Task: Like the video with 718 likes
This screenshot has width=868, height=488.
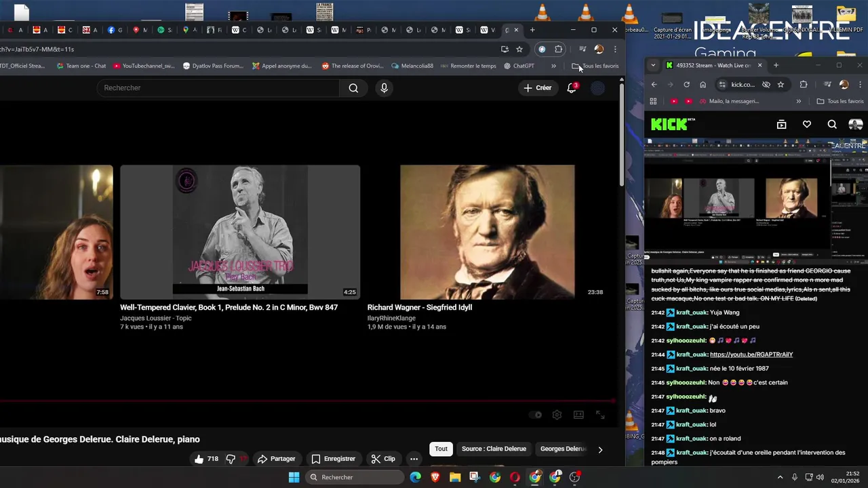Action: pos(206,459)
